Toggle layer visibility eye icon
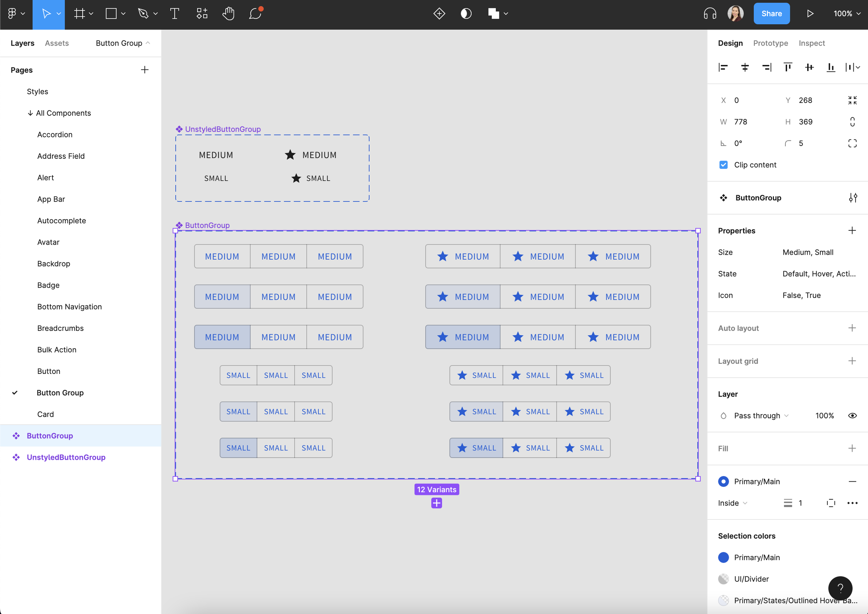868x614 pixels. 852,415
